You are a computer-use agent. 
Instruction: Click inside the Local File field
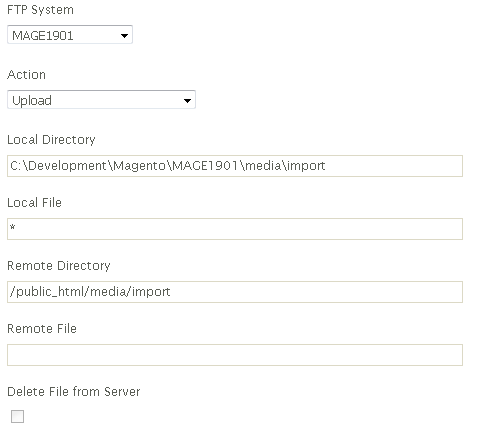pyautogui.click(x=235, y=229)
